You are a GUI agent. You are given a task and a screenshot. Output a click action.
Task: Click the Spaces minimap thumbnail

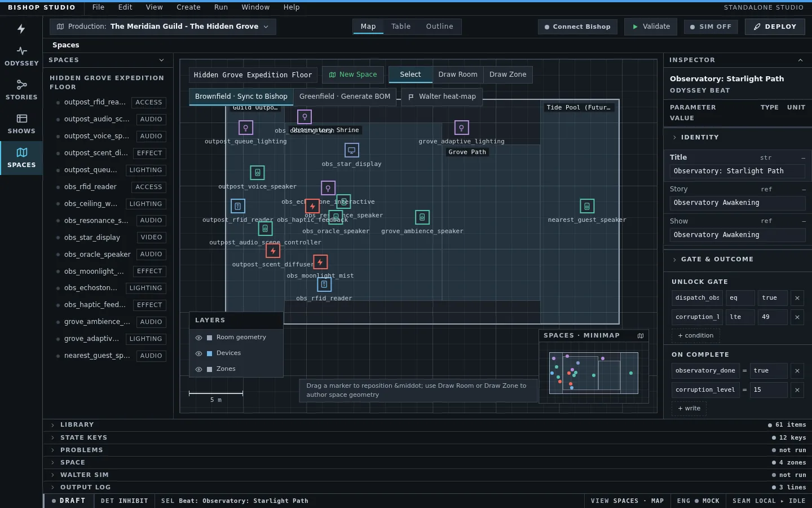click(593, 373)
